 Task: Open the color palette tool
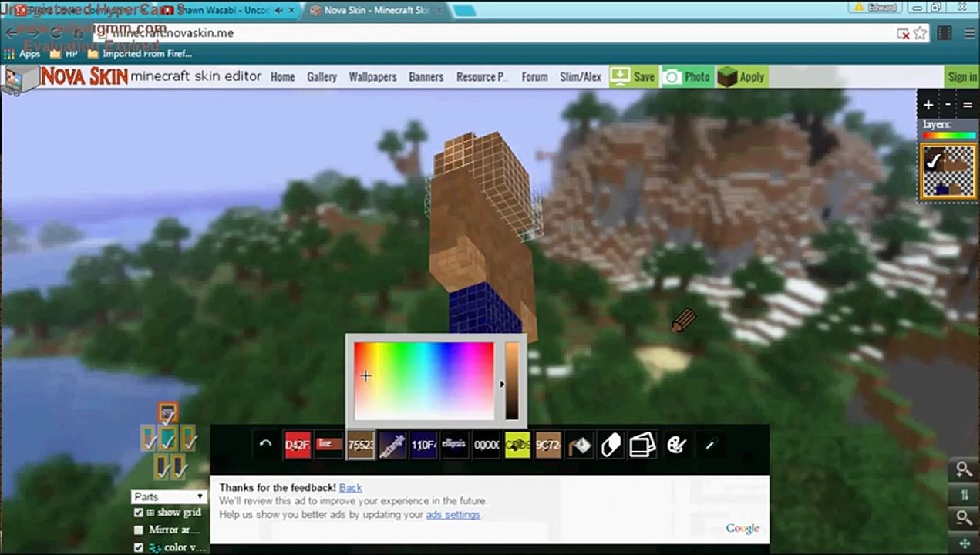pos(676,445)
